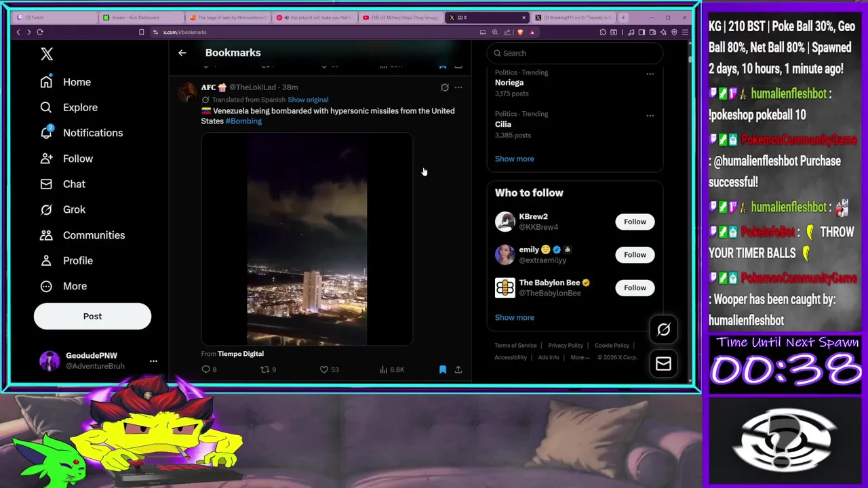Open emily profile avatar

coord(505,255)
